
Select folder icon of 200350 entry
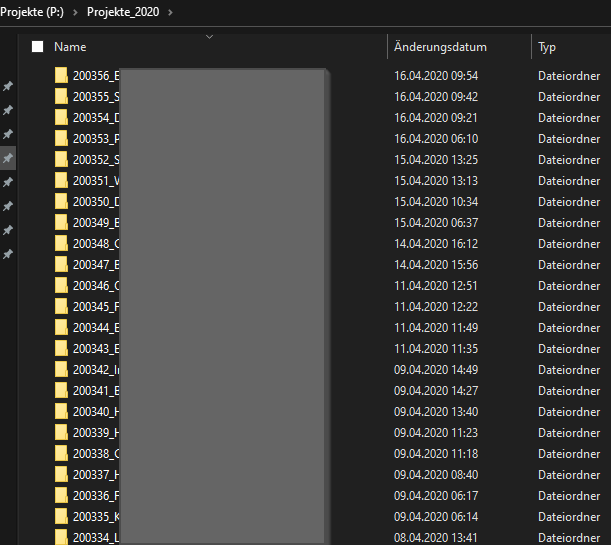tap(61, 201)
